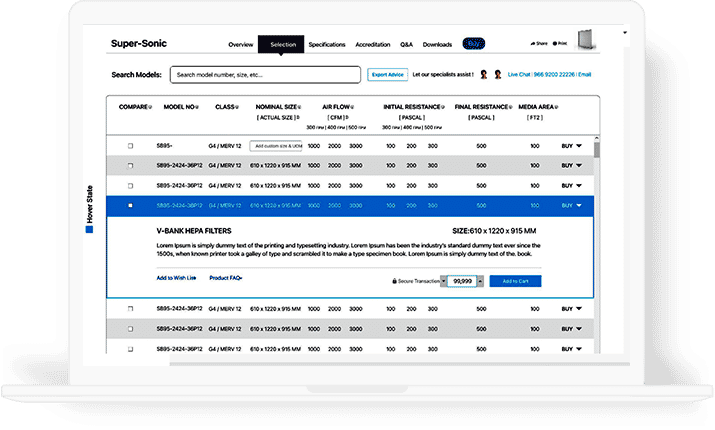The image size is (715, 430).
Task: Check the compare box in the last row
Action: pos(130,349)
